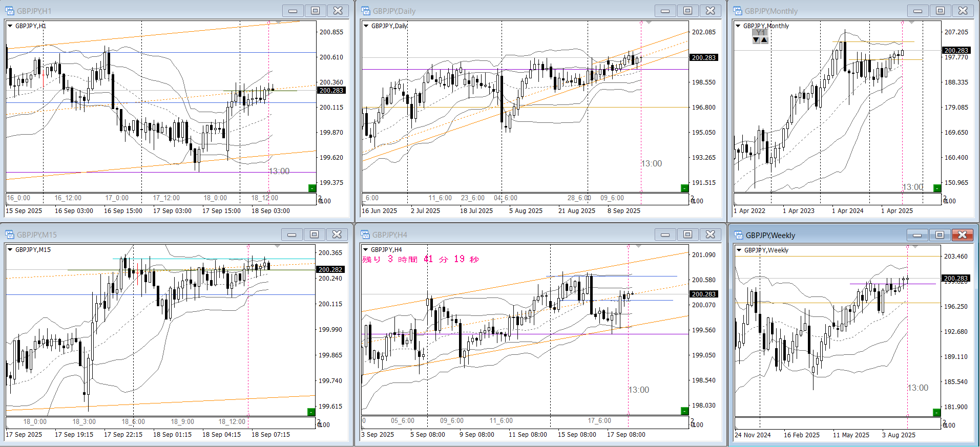Click the chart shift triangle on M15 chart

[278, 246]
